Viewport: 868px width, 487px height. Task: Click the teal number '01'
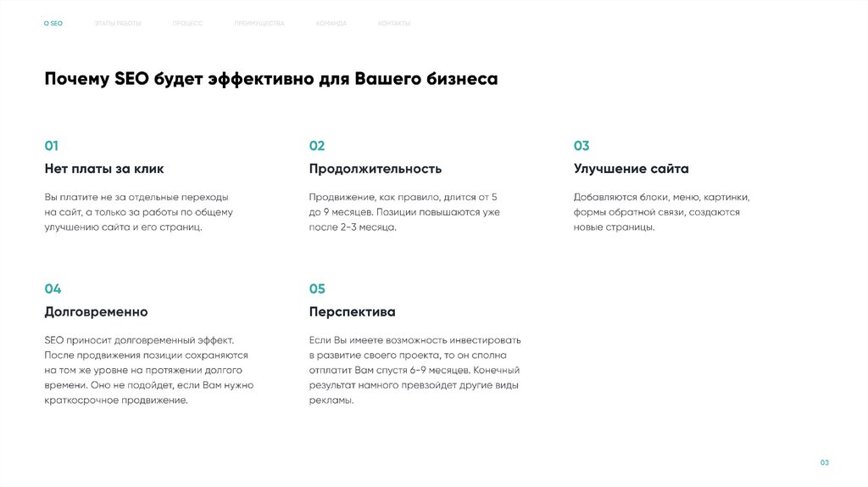[x=52, y=146]
